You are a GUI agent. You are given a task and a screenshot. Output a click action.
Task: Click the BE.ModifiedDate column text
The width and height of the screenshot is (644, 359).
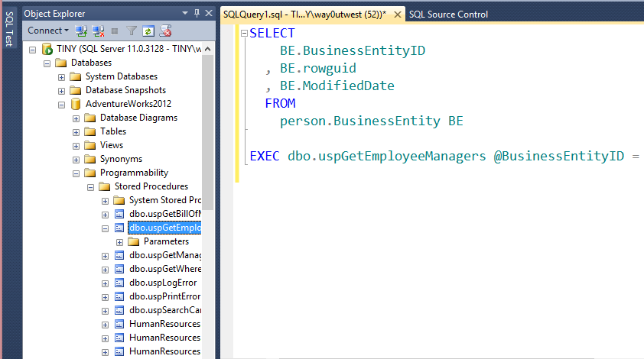pyautogui.click(x=337, y=86)
